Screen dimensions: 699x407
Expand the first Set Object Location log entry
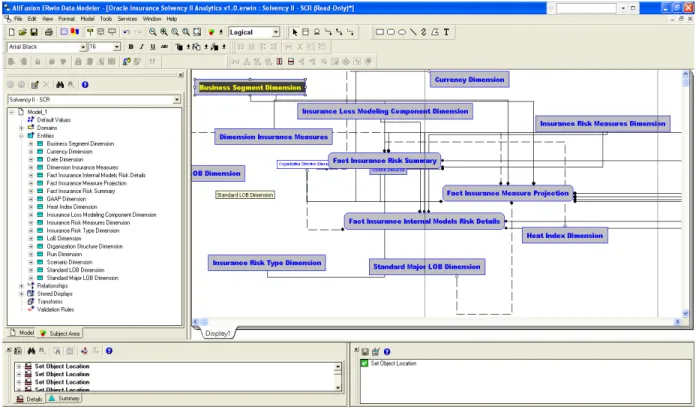pos(19,366)
